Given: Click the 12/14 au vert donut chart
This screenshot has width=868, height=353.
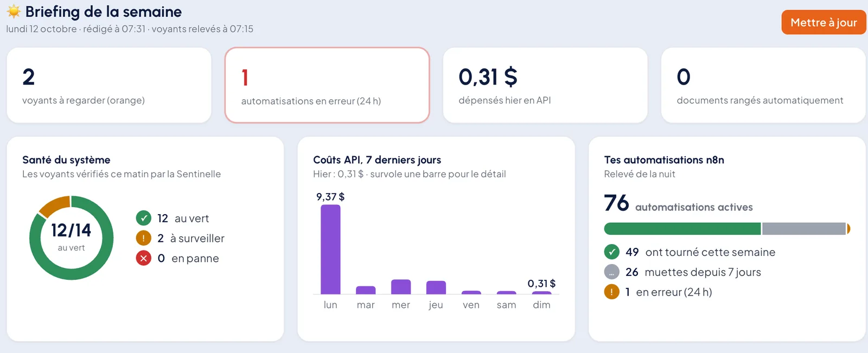Looking at the screenshot, I should (71, 238).
